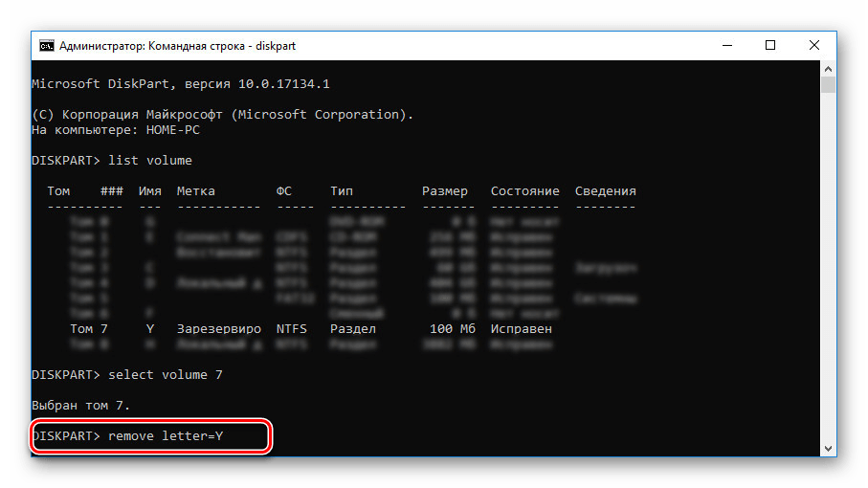Click the scrollbar up arrow
The height and width of the screenshot is (488, 868).
coord(828,71)
